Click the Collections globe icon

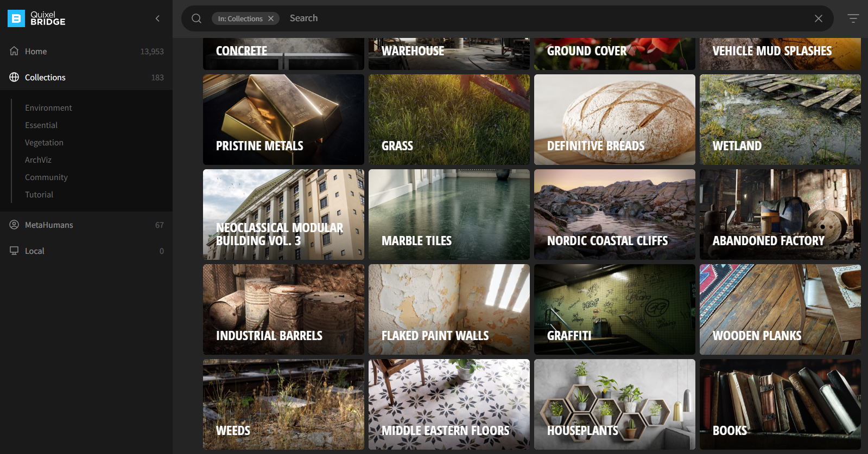tap(14, 77)
